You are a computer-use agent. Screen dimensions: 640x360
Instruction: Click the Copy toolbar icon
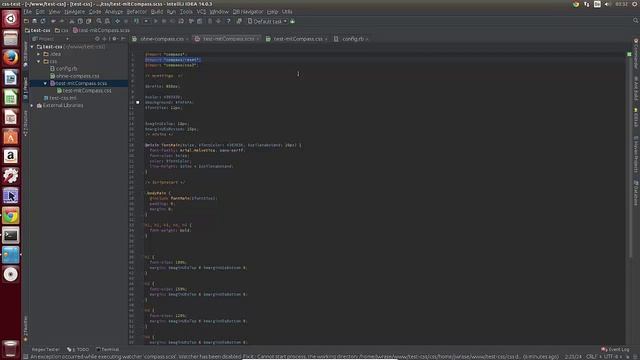(x=80, y=21)
